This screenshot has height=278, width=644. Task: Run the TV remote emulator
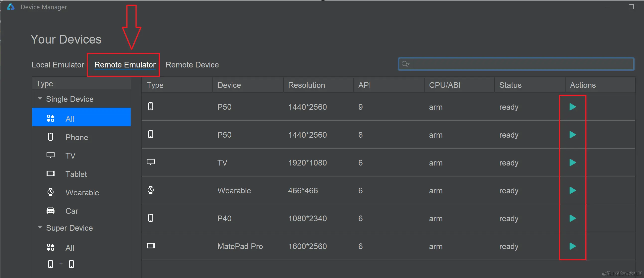[572, 163]
